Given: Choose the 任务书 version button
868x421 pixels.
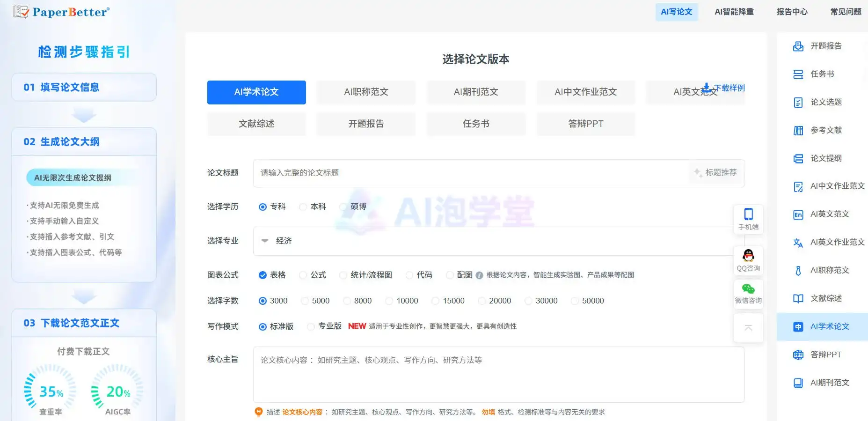Looking at the screenshot, I should 476,124.
